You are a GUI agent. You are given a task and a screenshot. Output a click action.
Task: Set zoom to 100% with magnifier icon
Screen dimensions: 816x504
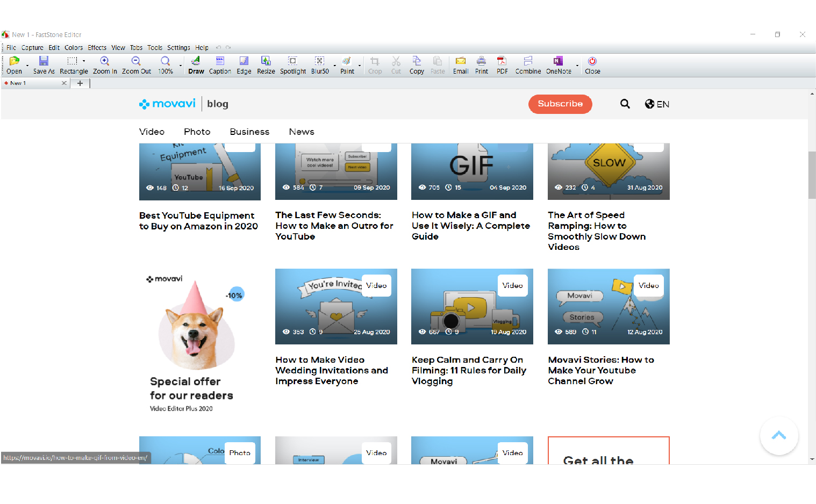(166, 65)
